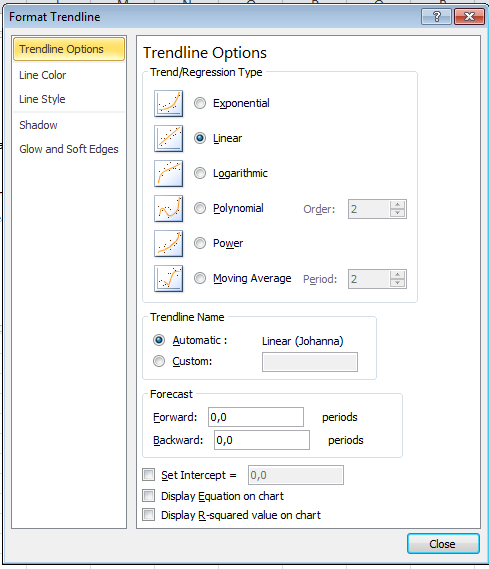
Task: Decrease Moving Average Period with down arrow
Action: (x=398, y=283)
